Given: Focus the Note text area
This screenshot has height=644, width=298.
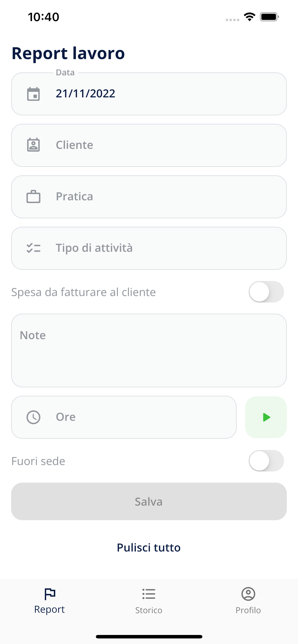Looking at the screenshot, I should click(x=149, y=351).
